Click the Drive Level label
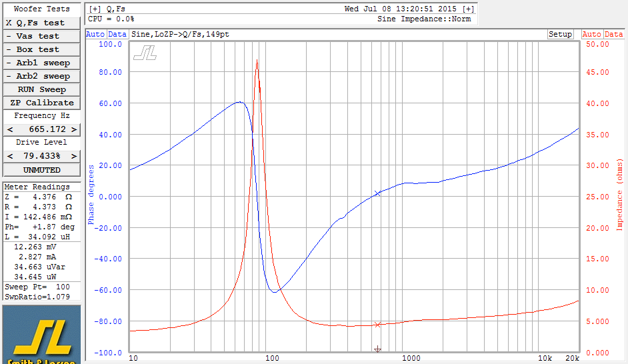Screen dimensions: 628x364 (x=41, y=142)
